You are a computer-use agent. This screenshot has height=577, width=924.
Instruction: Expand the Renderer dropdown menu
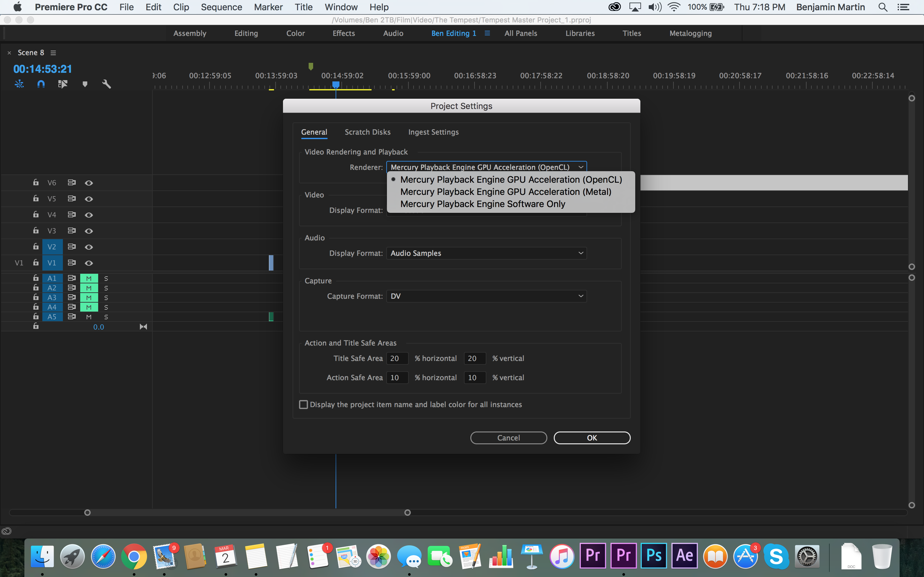coord(486,167)
